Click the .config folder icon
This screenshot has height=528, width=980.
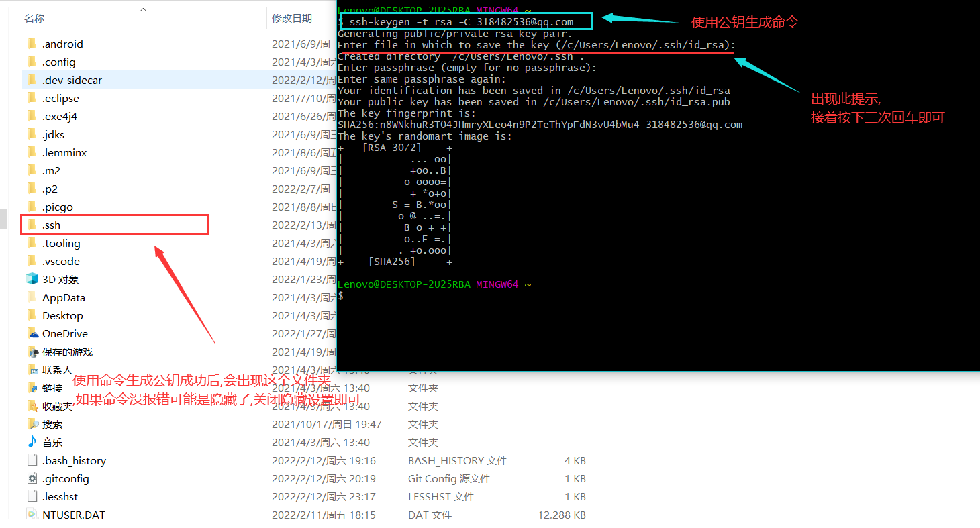click(x=32, y=62)
